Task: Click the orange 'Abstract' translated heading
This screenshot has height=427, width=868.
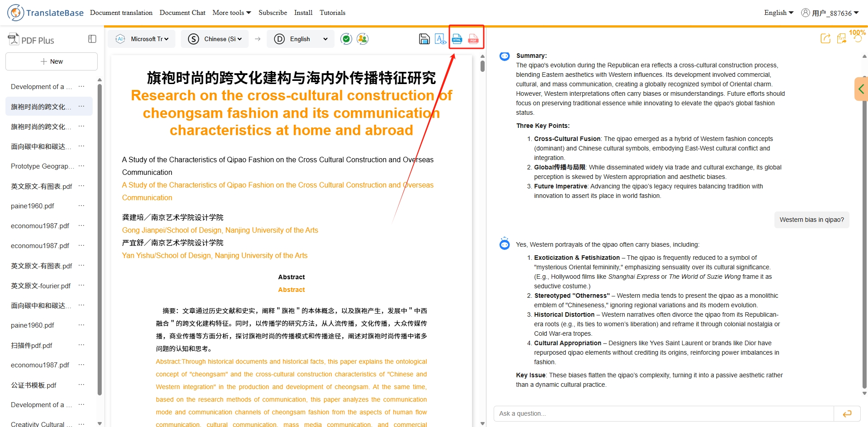Action: [291, 290]
